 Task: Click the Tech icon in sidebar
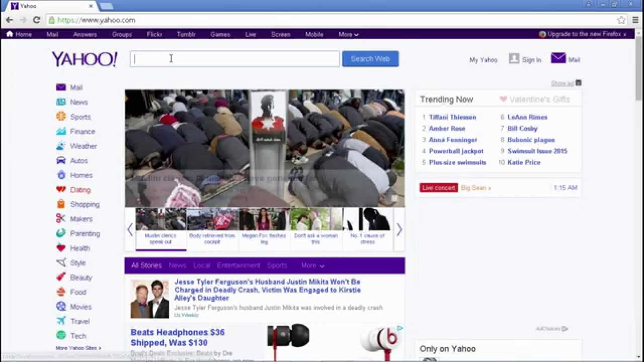pyautogui.click(x=61, y=335)
